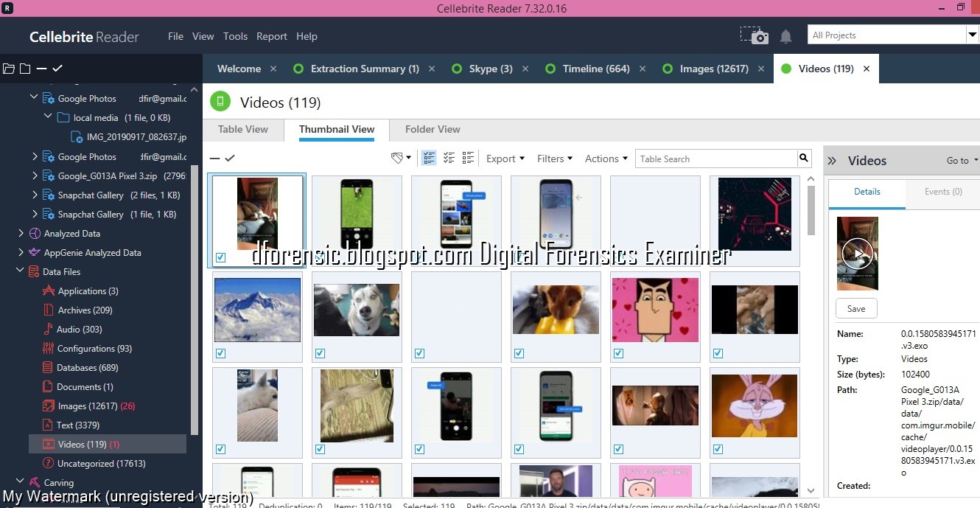The width and height of the screenshot is (980, 508).
Task: Click the closed folder icon in sidebar toolbar
Action: (x=25, y=69)
